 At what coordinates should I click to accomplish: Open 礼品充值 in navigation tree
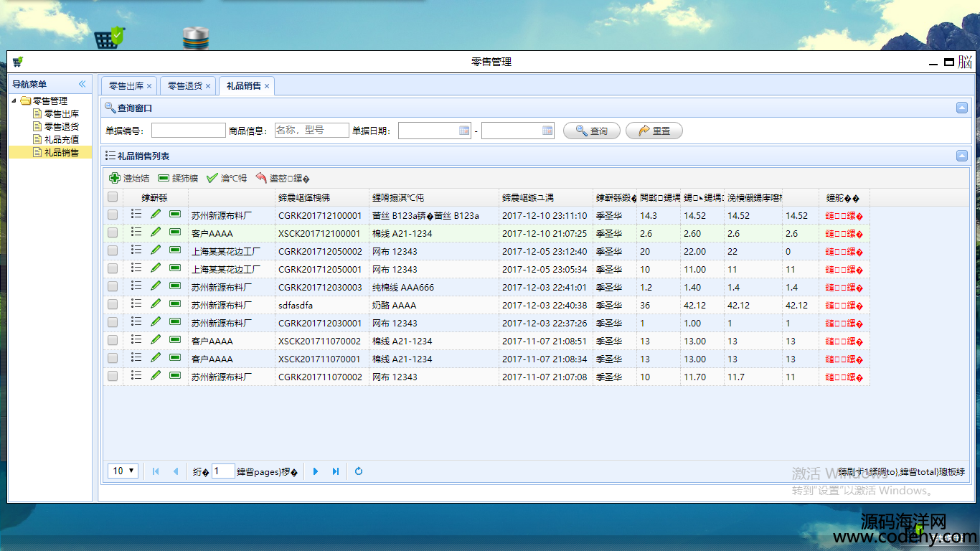point(61,139)
